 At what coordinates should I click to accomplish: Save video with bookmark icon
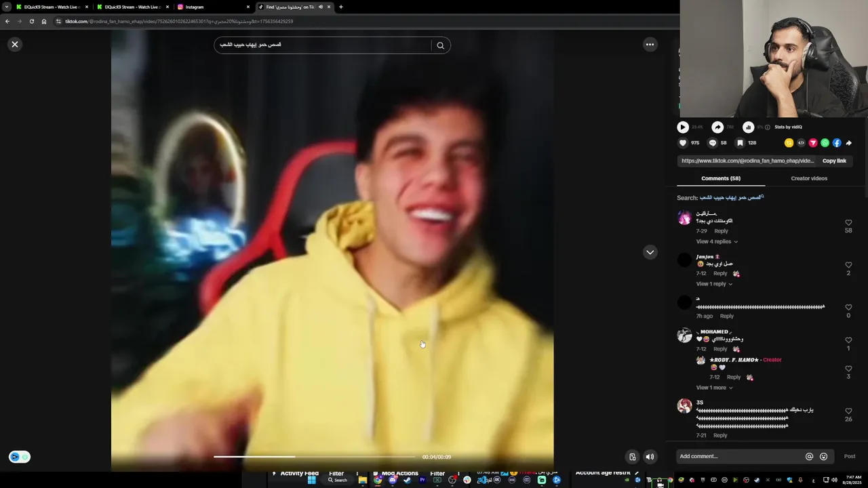pyautogui.click(x=740, y=143)
